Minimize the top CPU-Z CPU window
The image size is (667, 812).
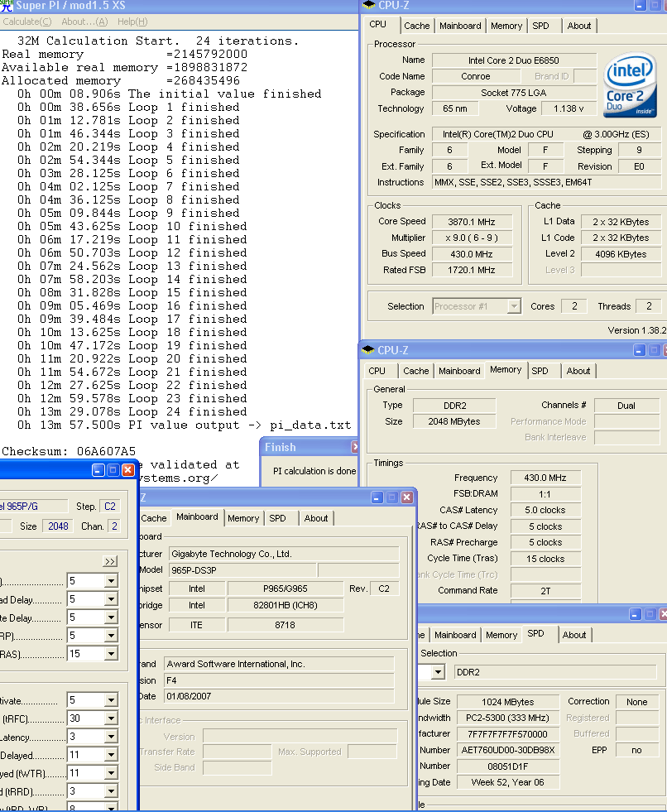tap(641, 5)
